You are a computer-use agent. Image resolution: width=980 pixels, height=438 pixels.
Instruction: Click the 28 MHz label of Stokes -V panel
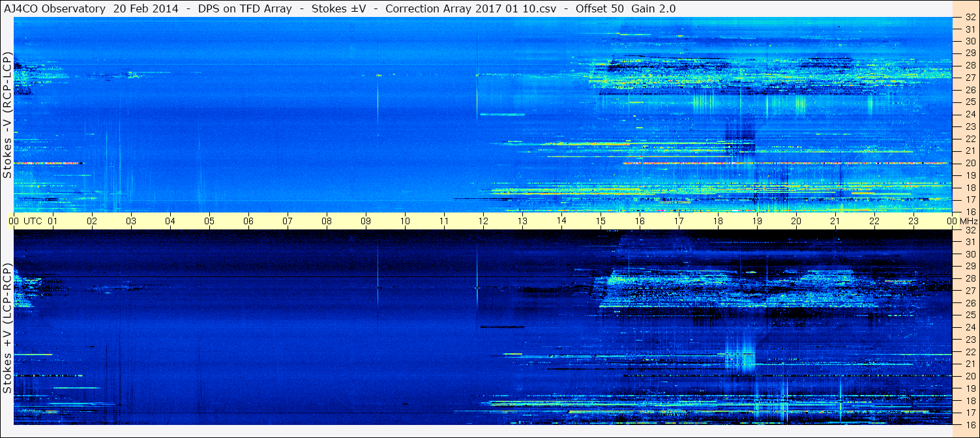(x=970, y=66)
